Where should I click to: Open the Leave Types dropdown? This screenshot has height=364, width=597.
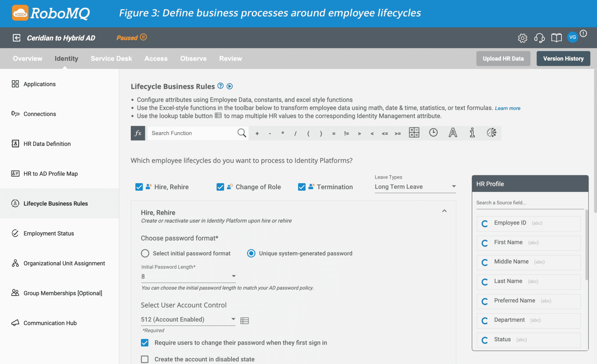pyautogui.click(x=454, y=187)
